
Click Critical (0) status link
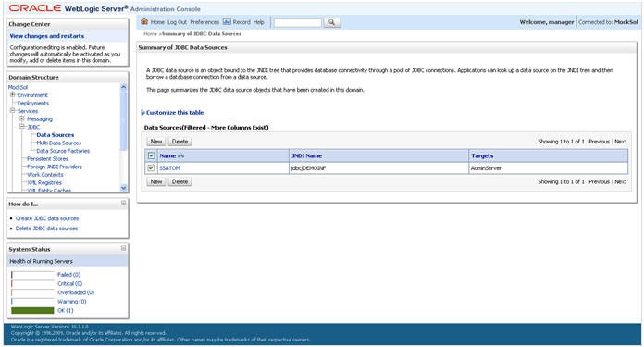(69, 283)
